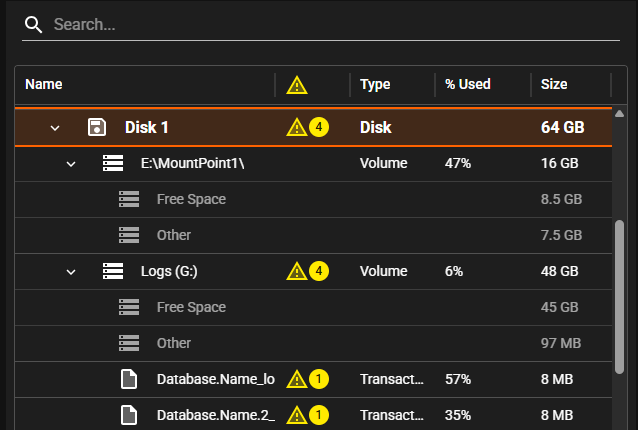Click the Database.Name.2_ file icon
The height and width of the screenshot is (430, 638).
click(128, 415)
